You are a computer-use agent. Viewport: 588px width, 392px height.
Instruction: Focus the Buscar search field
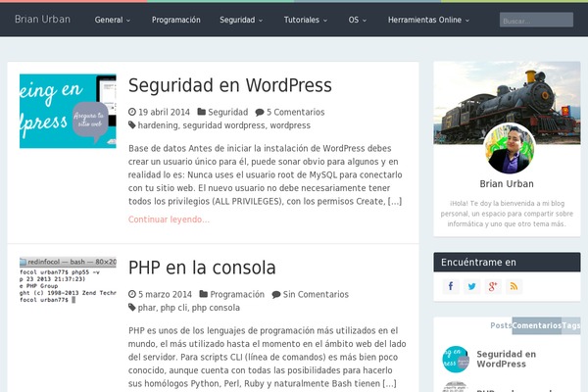(536, 21)
